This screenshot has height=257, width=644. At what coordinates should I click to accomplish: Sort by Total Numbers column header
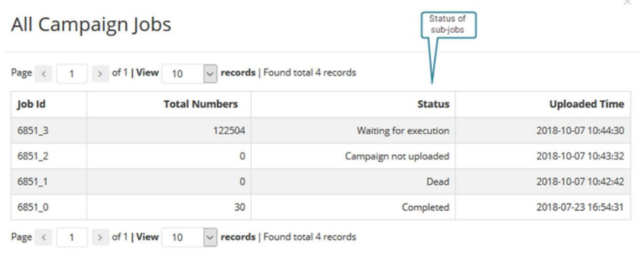(x=201, y=104)
